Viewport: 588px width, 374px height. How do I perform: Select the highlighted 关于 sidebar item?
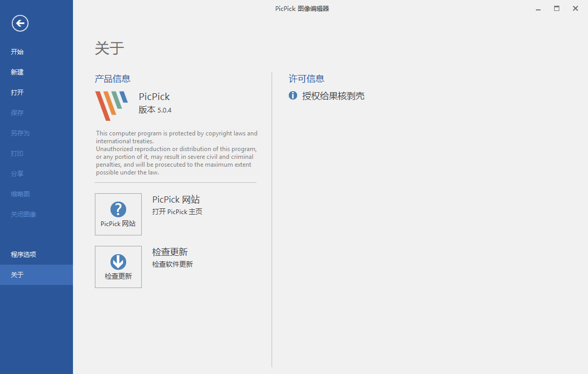click(x=36, y=275)
